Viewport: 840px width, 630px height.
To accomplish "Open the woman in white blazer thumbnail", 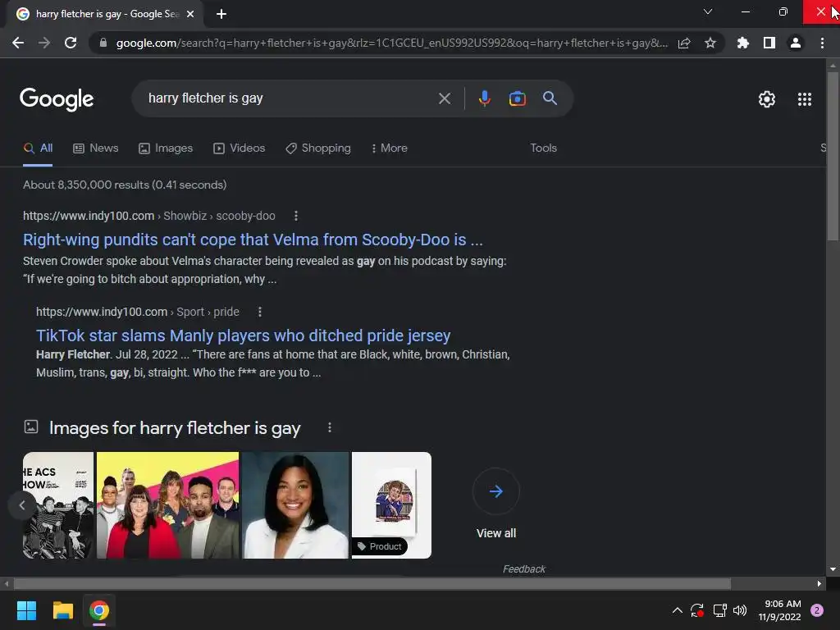I will [x=295, y=505].
